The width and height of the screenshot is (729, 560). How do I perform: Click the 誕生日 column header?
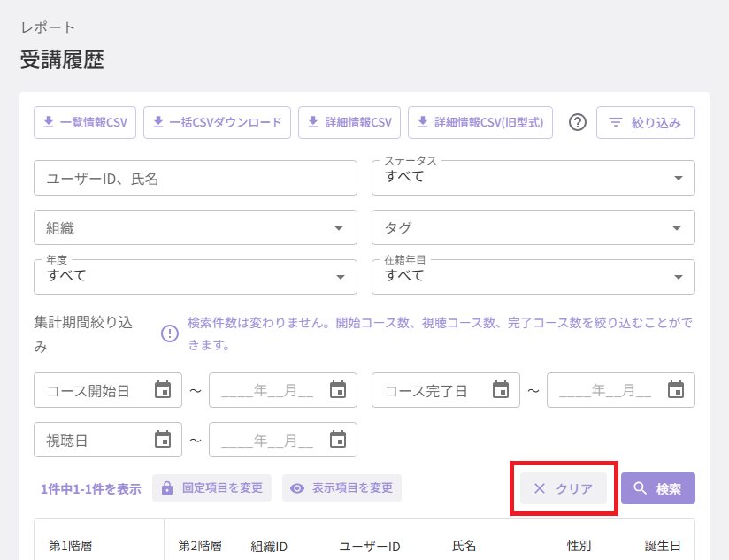(663, 546)
